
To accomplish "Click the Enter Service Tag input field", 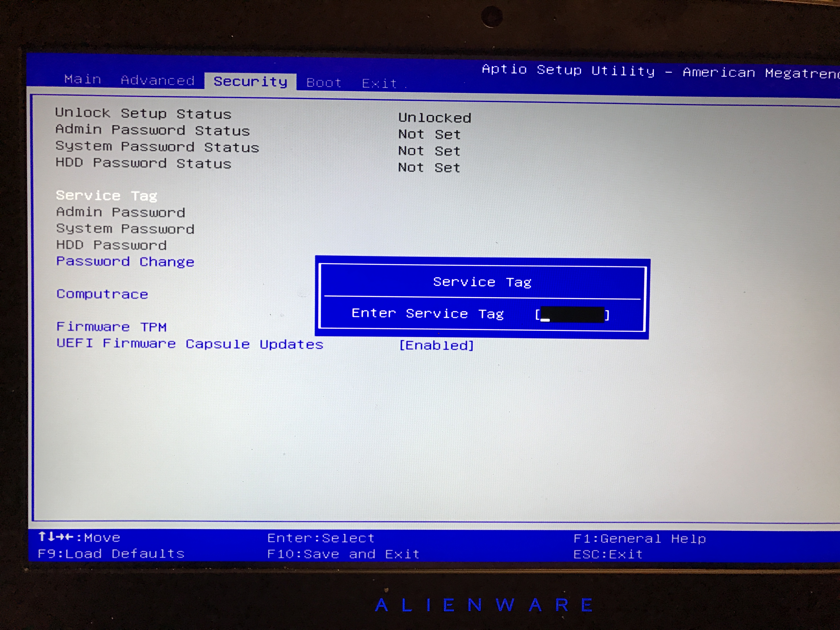I will [x=572, y=315].
